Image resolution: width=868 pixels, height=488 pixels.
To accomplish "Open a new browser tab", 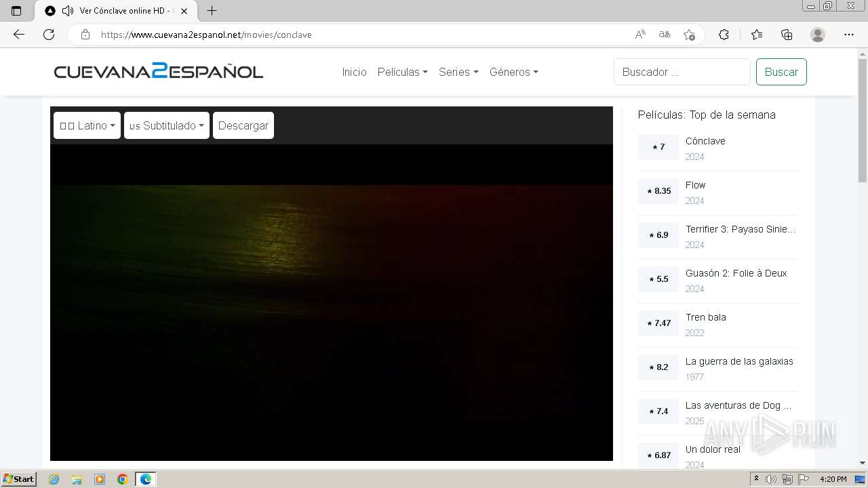I will click(x=212, y=11).
